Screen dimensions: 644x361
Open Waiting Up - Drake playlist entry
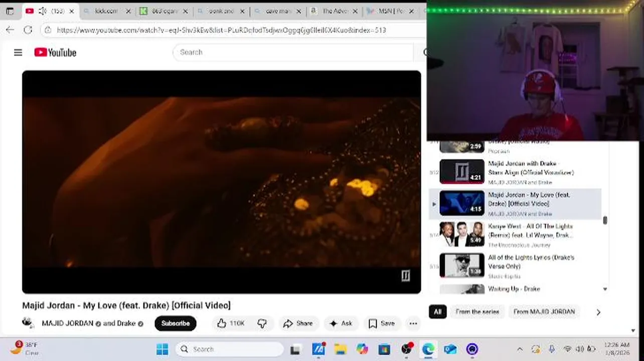(x=514, y=289)
